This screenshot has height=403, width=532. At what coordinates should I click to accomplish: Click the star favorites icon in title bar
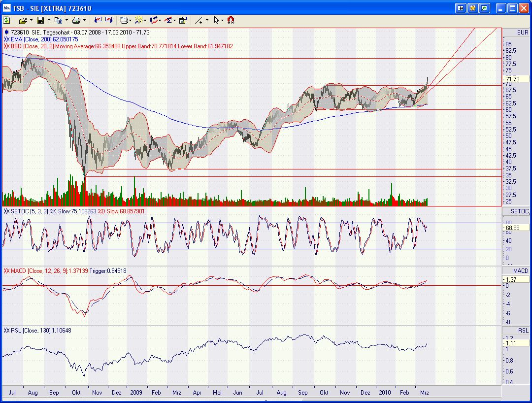(472, 8)
